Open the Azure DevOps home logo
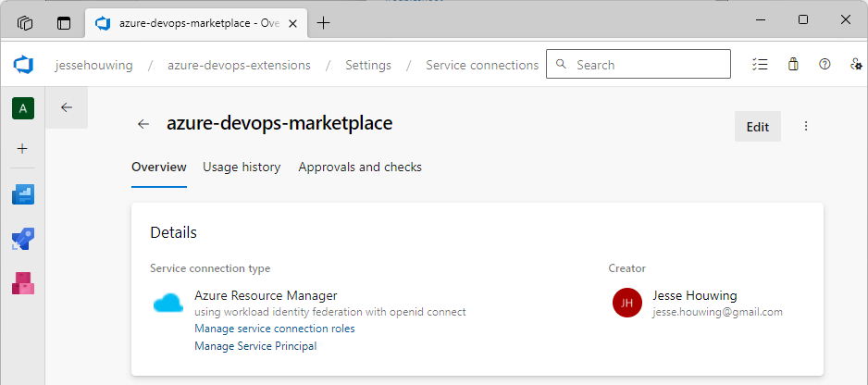This screenshot has height=385, width=868. [x=24, y=65]
